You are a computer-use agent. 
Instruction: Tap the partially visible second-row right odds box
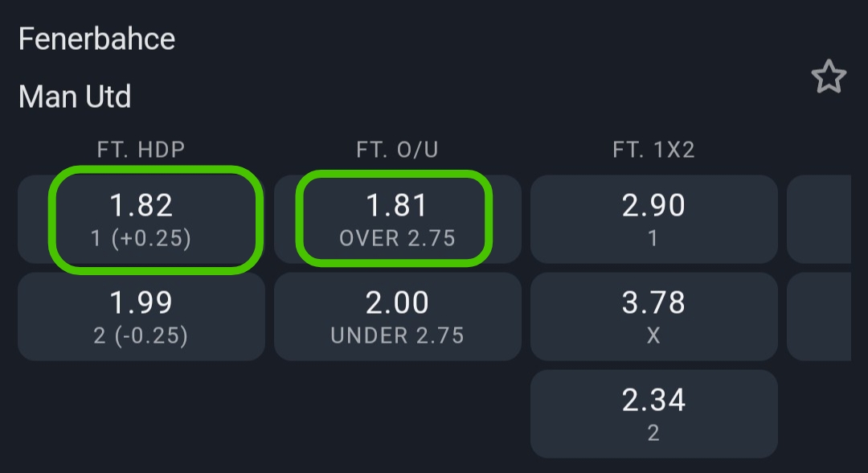pyautogui.click(x=820, y=316)
